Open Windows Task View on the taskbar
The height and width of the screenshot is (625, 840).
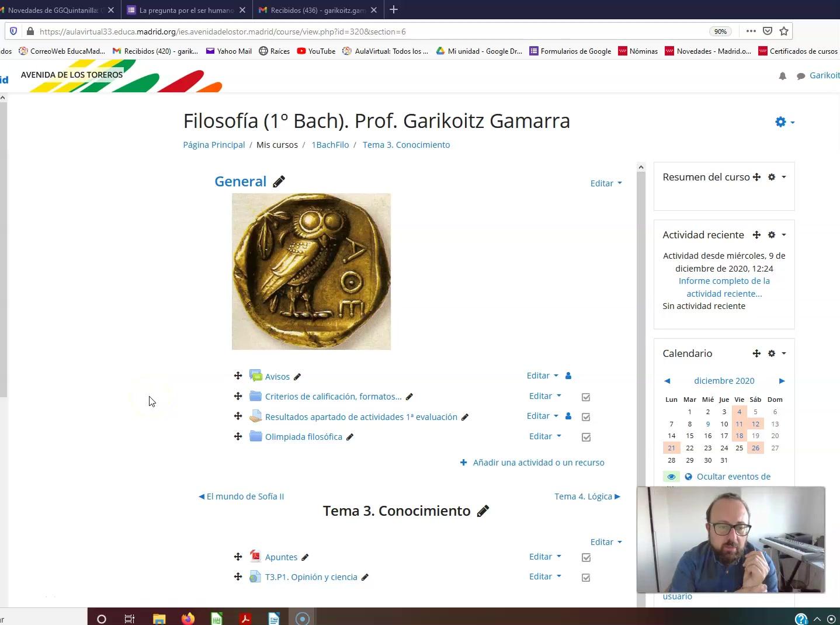(x=130, y=618)
